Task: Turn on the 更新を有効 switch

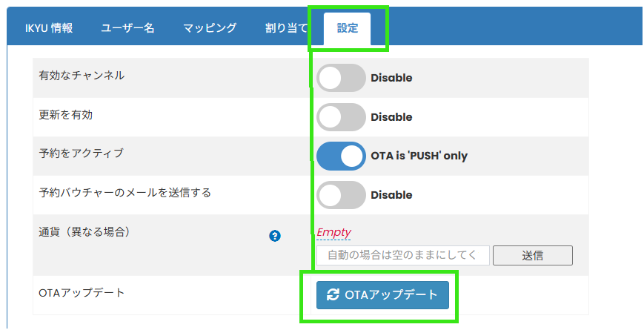Action: pyautogui.click(x=341, y=117)
